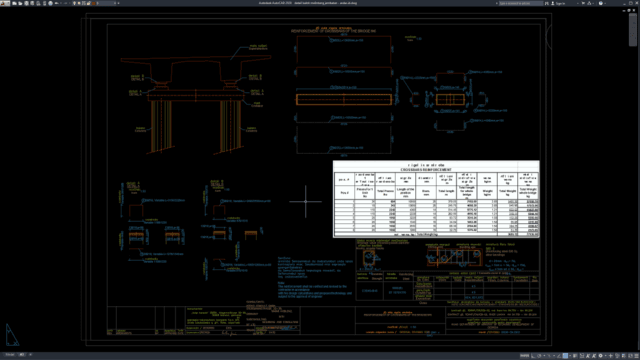Add a new layout with plus tab
This screenshot has width=640, height=360.
coord(30,355)
